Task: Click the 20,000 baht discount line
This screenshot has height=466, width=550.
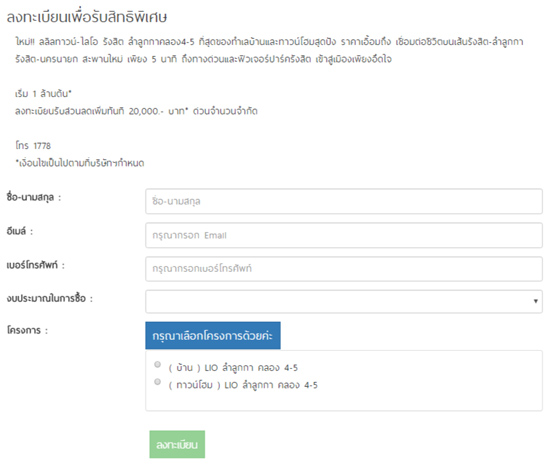Action: (x=136, y=111)
